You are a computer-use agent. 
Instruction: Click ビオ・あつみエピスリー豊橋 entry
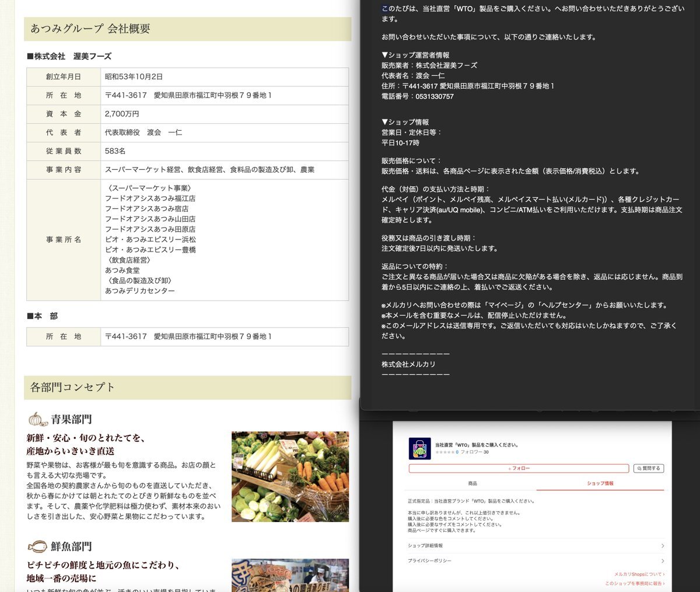tap(150, 250)
